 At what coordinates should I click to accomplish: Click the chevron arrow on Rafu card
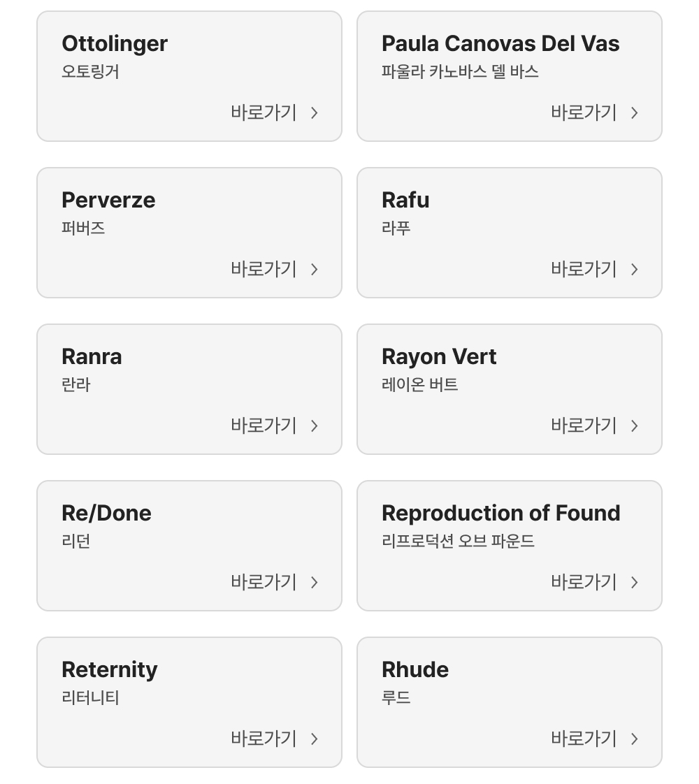pyautogui.click(x=635, y=270)
